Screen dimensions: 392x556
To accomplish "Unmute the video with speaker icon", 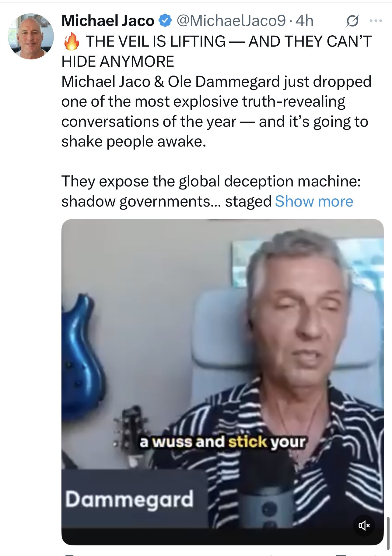I will (364, 525).
